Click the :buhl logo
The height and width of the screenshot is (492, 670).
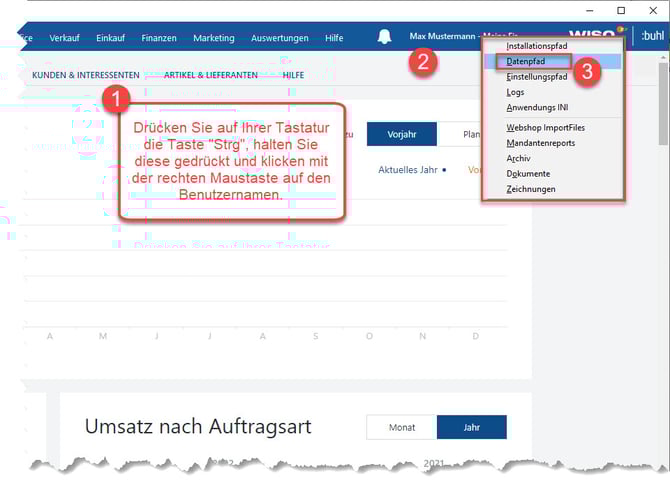[652, 35]
